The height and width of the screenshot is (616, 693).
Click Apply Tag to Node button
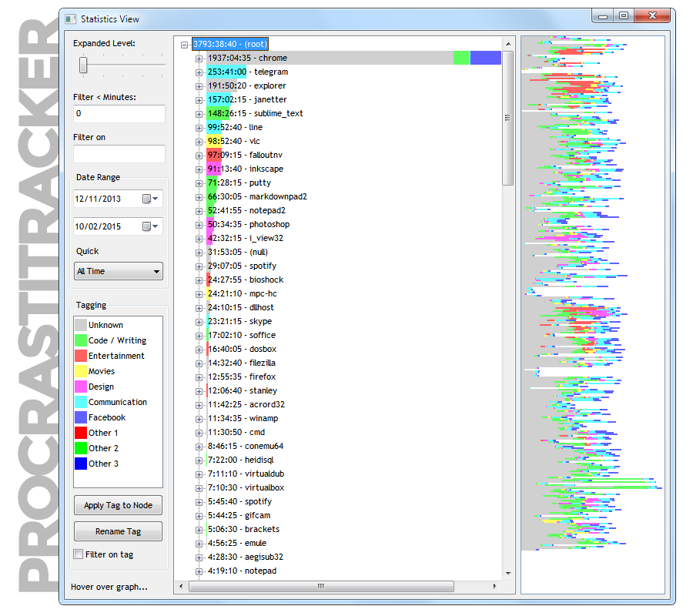click(x=118, y=505)
